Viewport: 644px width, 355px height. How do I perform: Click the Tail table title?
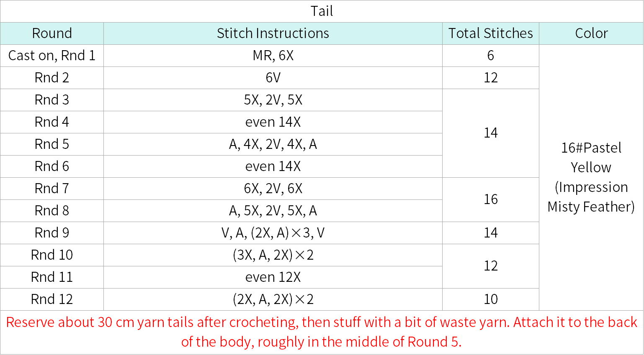tap(322, 11)
